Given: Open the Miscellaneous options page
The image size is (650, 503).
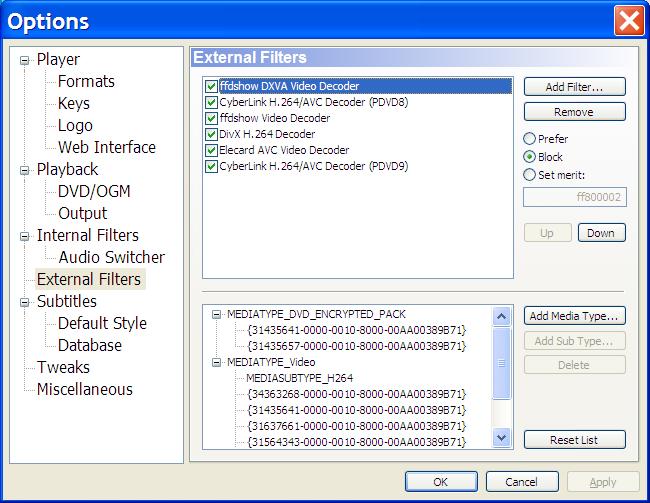Looking at the screenshot, I should [x=85, y=389].
